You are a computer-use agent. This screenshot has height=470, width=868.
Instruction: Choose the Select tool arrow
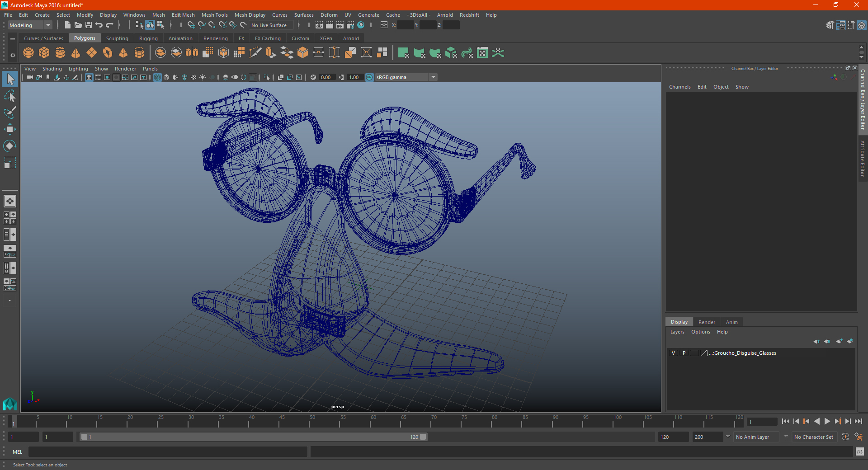pos(10,79)
